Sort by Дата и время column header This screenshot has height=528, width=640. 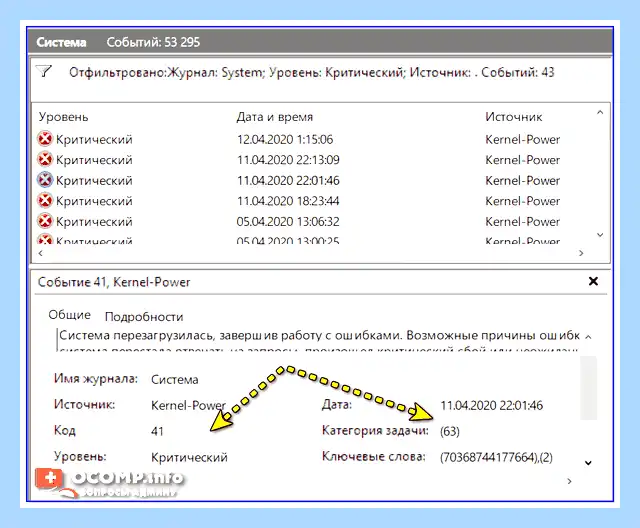(275, 117)
